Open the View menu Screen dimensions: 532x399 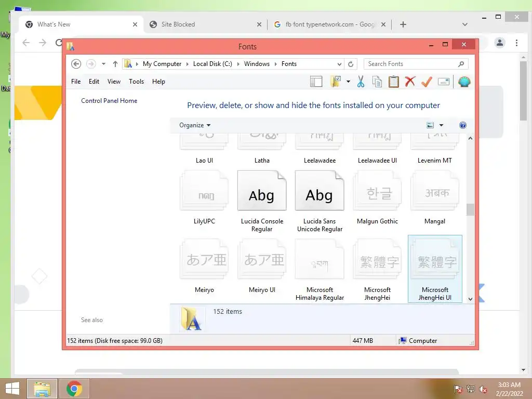114,82
